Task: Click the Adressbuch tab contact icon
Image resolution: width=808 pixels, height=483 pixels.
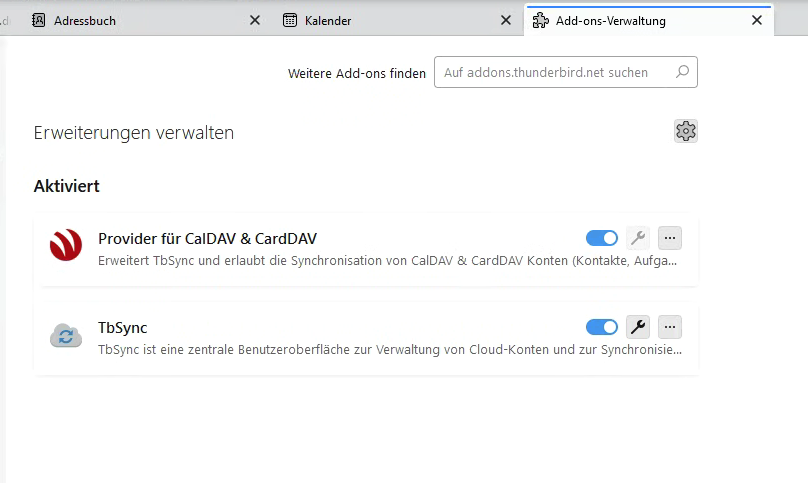Action: pyautogui.click(x=39, y=20)
